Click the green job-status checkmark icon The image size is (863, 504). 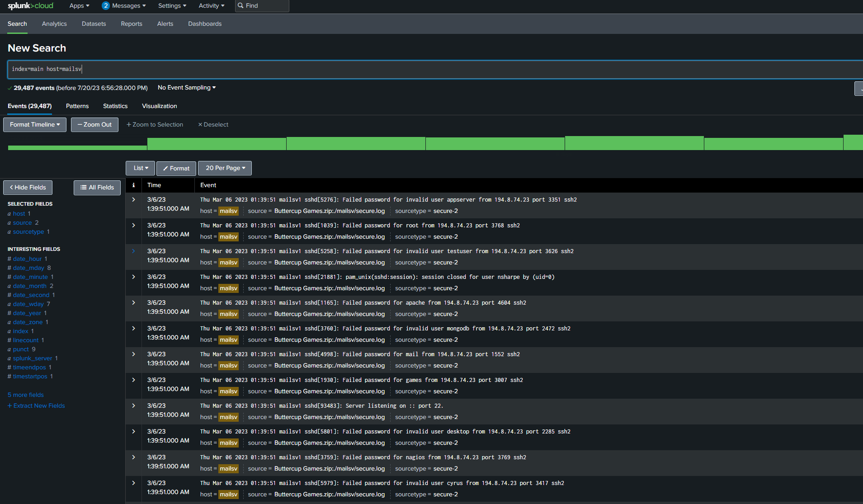coord(9,88)
